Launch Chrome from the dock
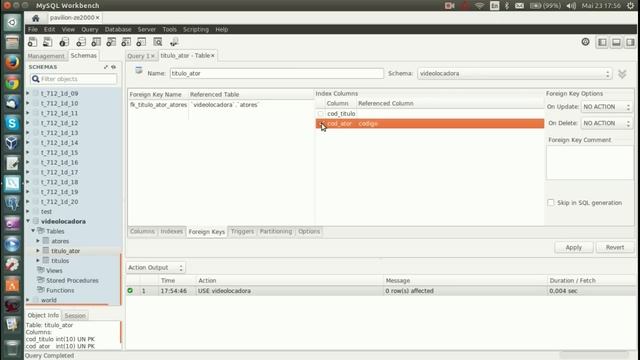 pos(12,83)
